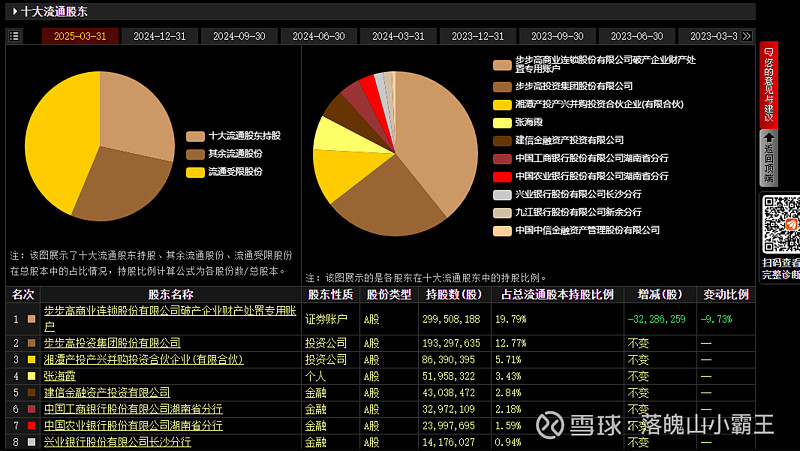Click the row 7 red color marker
The width and height of the screenshot is (800, 451).
click(x=32, y=425)
